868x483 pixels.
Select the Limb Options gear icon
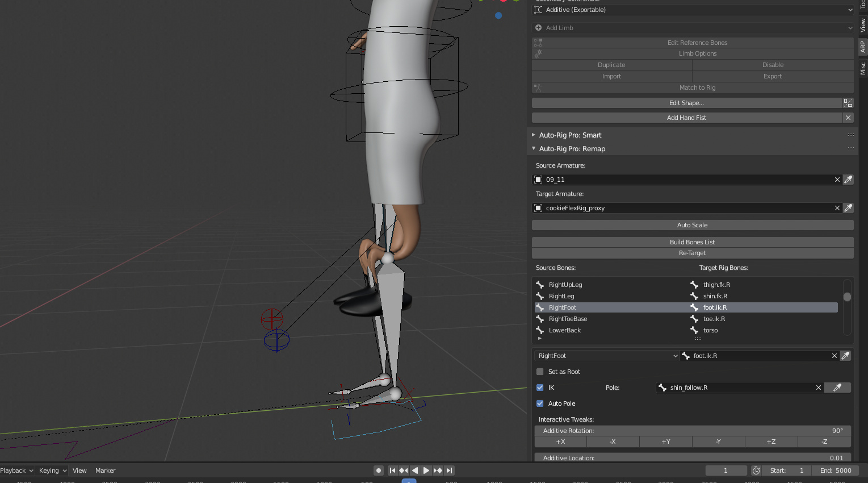tap(538, 53)
